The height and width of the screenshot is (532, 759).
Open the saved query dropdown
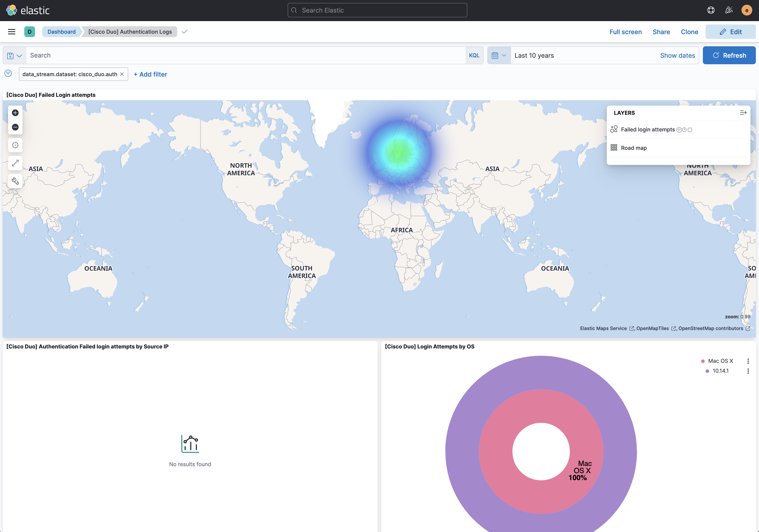[x=15, y=55]
